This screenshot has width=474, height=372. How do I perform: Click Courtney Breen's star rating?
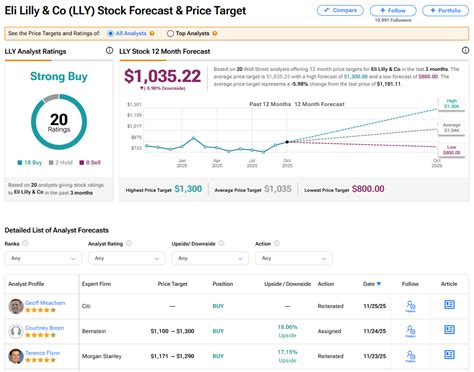[40, 335]
